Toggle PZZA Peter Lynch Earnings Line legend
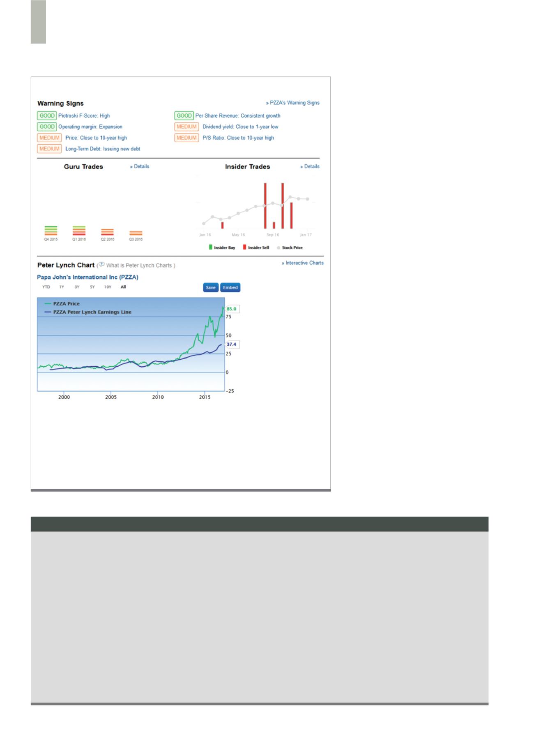 (x=88, y=312)
